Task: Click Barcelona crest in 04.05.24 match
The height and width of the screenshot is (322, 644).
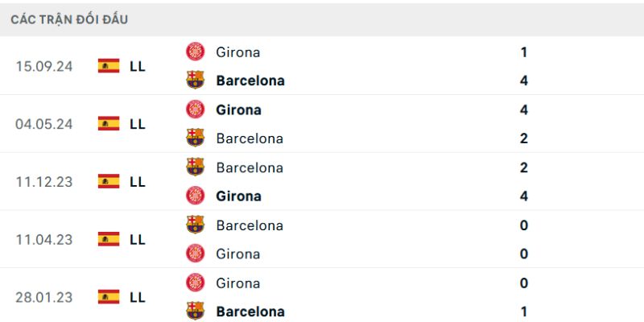Action: click(x=195, y=138)
